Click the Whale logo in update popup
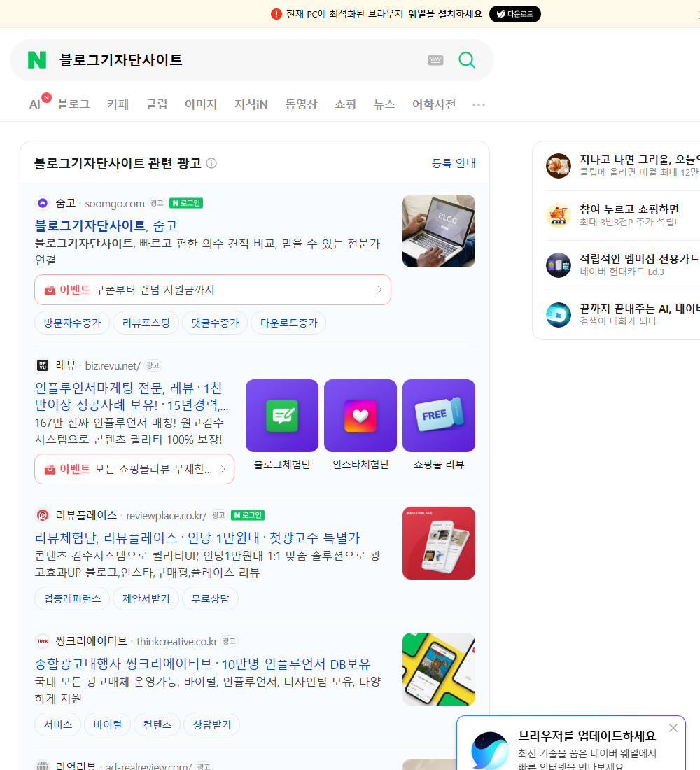The width and height of the screenshot is (700, 770). [490, 750]
